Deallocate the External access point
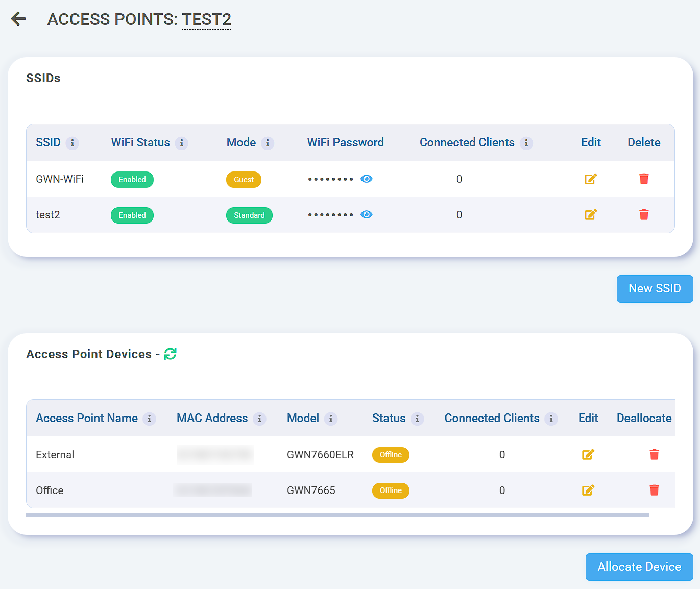700x589 pixels. pos(654,455)
